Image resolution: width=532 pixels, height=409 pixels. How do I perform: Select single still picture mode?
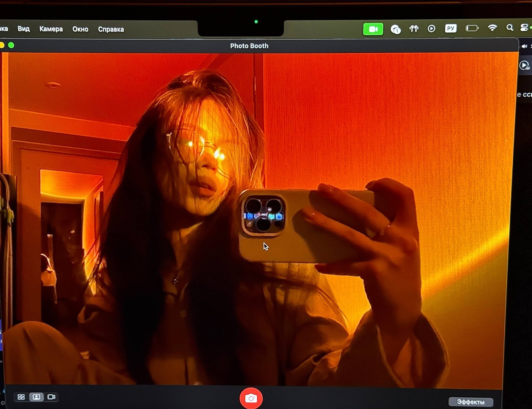[x=36, y=397]
